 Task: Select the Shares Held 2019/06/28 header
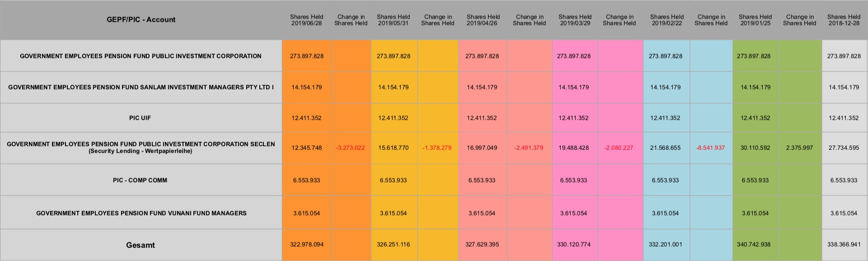click(x=306, y=20)
